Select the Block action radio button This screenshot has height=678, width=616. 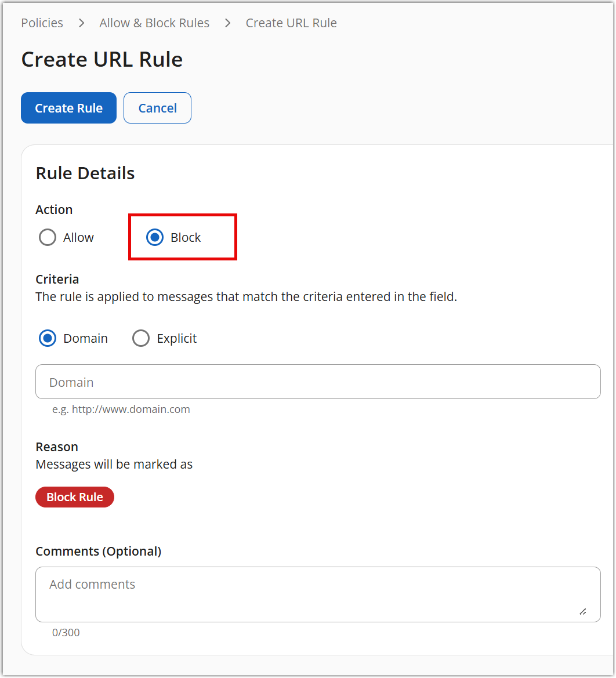(155, 238)
